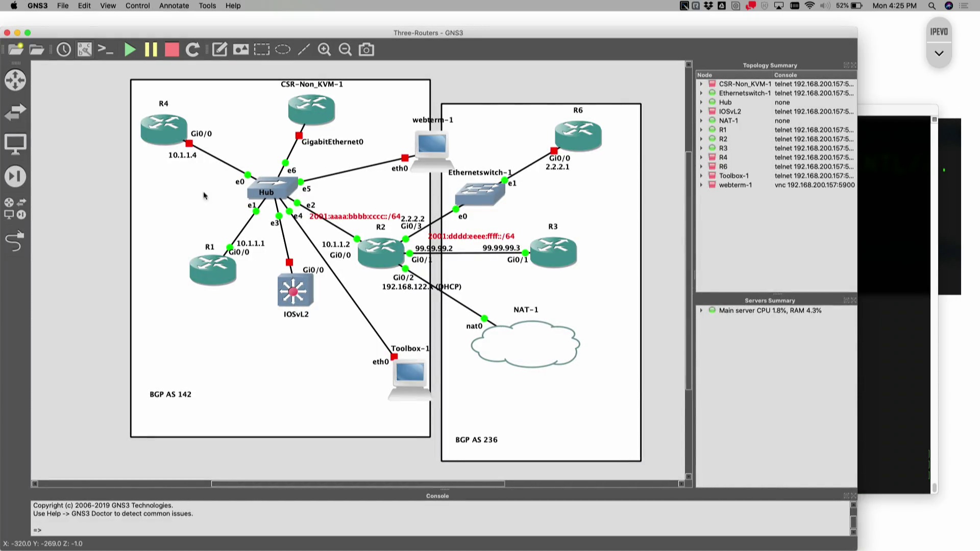Expand Hub row in Topology Summary
The height and width of the screenshot is (551, 980).
pos(701,102)
